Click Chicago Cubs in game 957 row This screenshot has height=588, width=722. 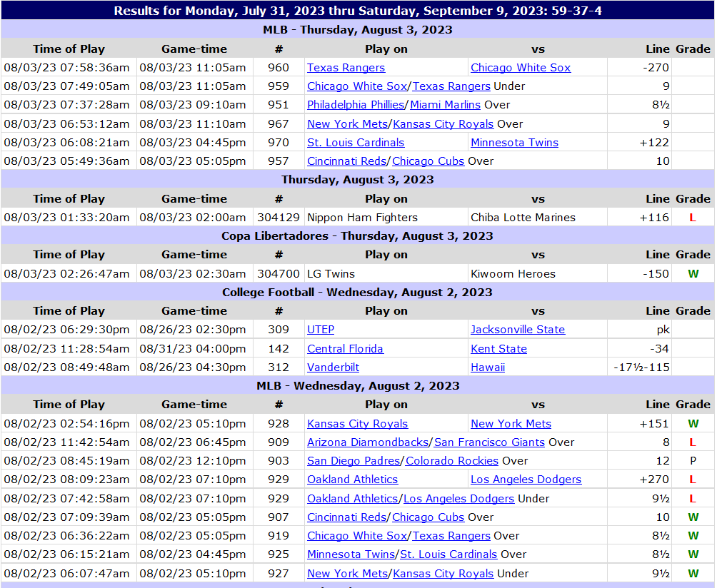428,161
